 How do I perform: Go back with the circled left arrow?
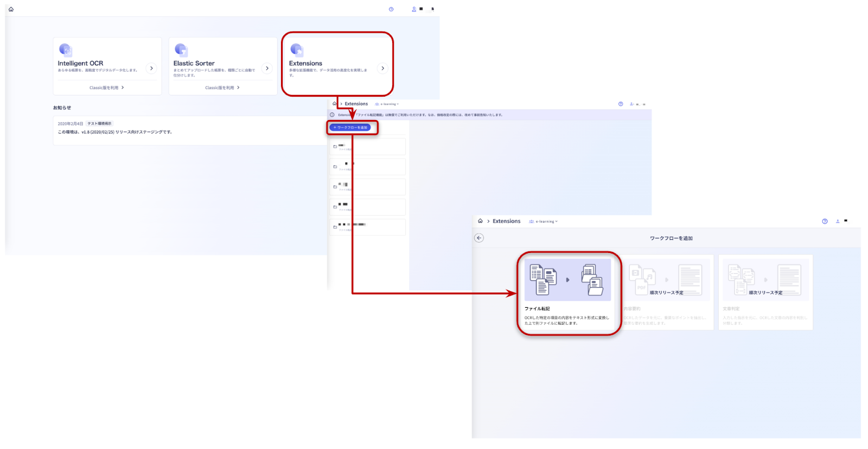point(479,238)
